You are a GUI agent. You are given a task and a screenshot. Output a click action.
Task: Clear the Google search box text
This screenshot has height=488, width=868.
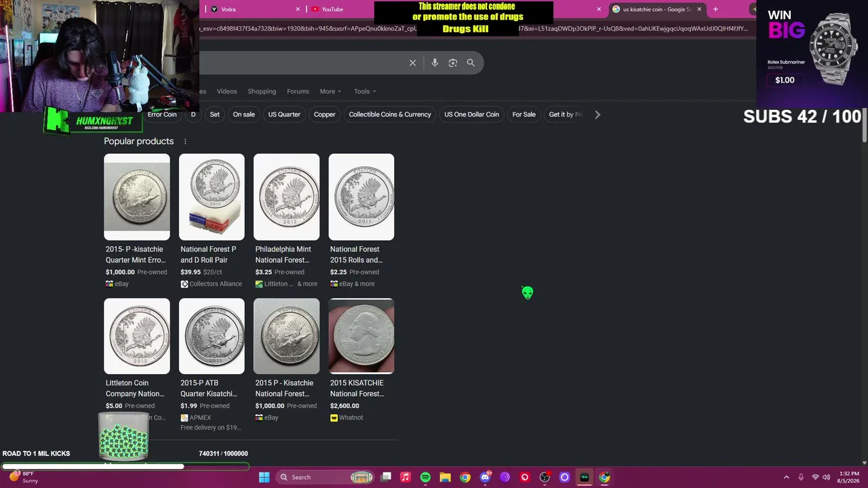click(x=412, y=63)
